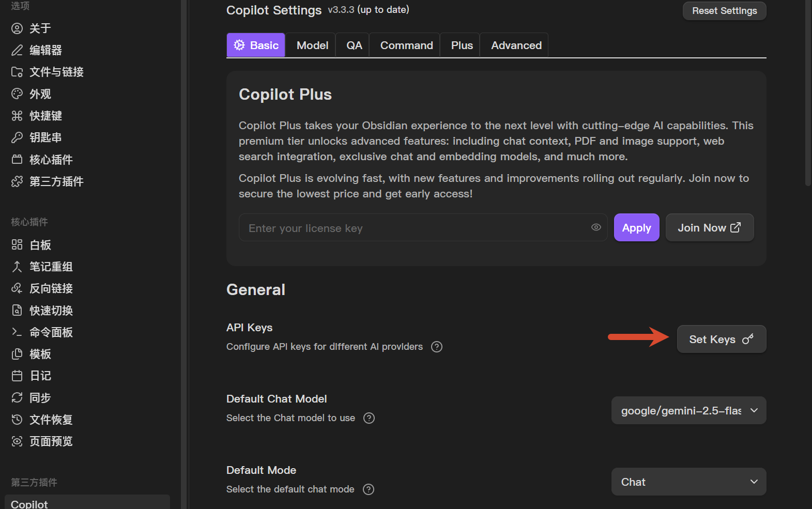The image size is (812, 509).
Task: Select Copilot in third-party plugins list
Action: coord(87,503)
